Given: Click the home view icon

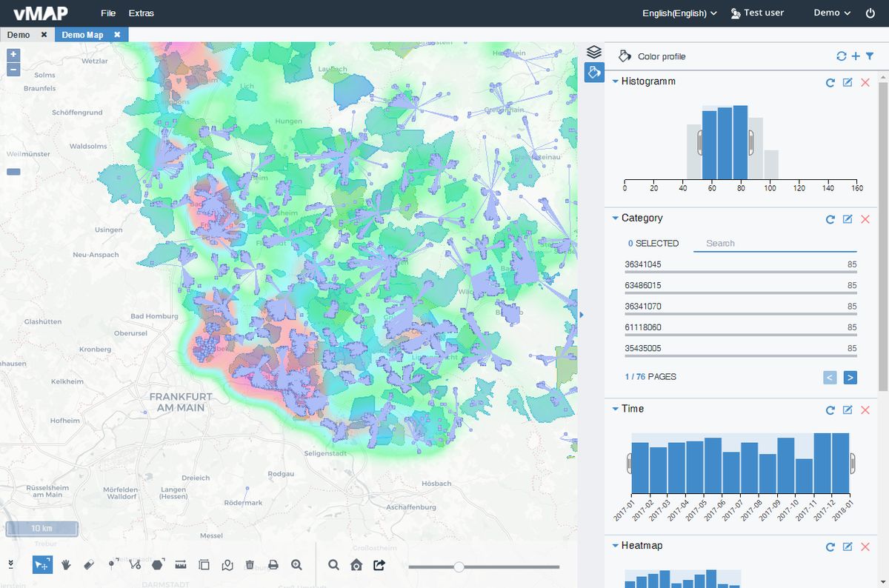Looking at the screenshot, I should point(356,564).
